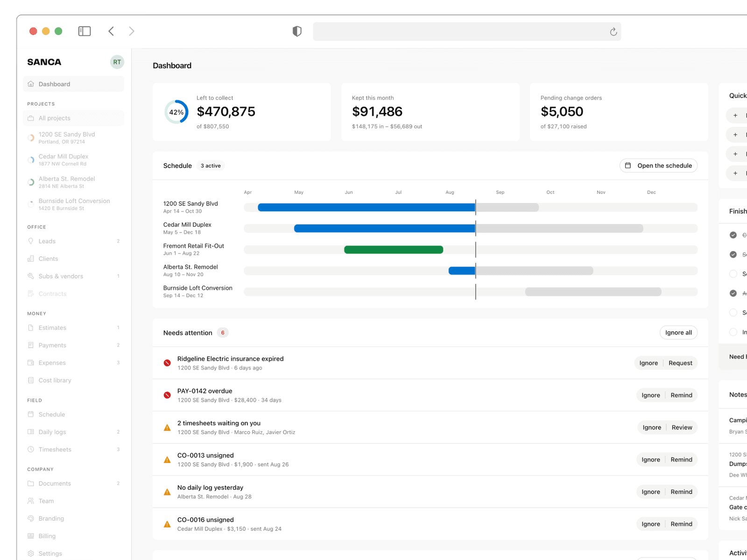747x560 pixels.
Task: Click the Leads lightbulb icon in the sidebar
Action: 31,241
